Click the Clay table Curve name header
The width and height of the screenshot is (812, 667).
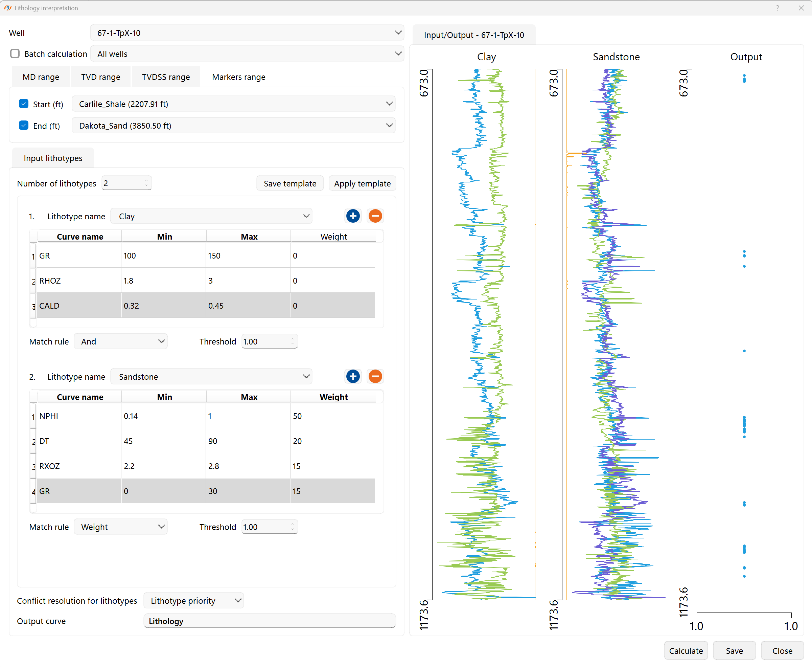point(80,236)
